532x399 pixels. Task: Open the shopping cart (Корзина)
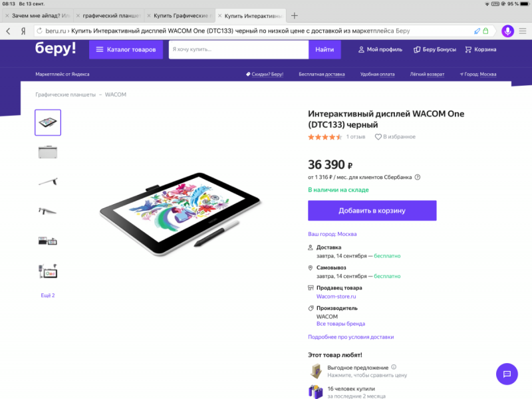click(480, 49)
